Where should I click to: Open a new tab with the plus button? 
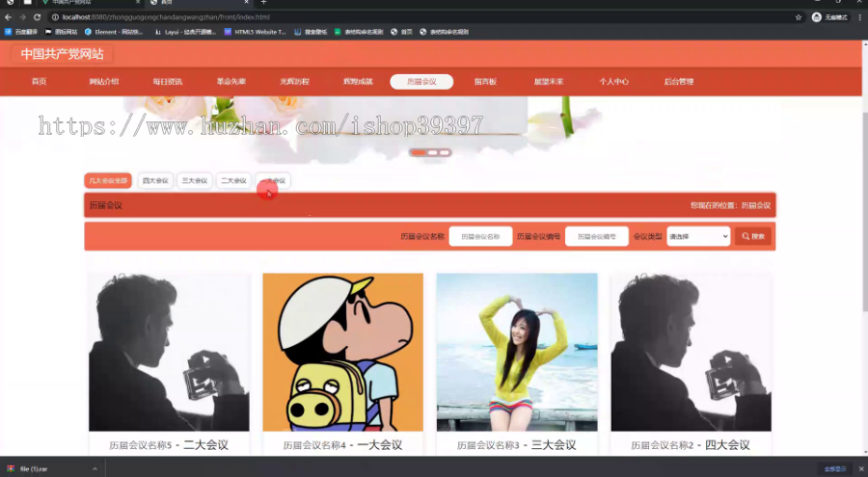[x=263, y=3]
